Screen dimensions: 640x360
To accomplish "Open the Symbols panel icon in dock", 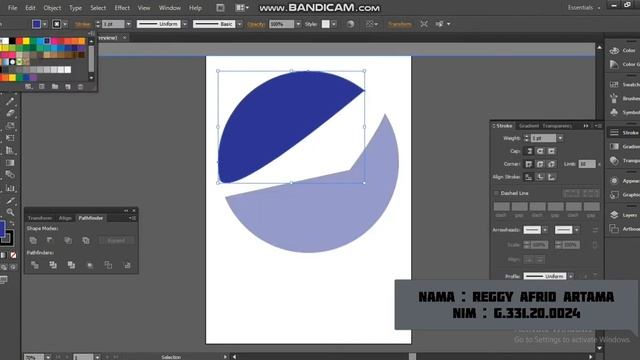I will [x=614, y=112].
